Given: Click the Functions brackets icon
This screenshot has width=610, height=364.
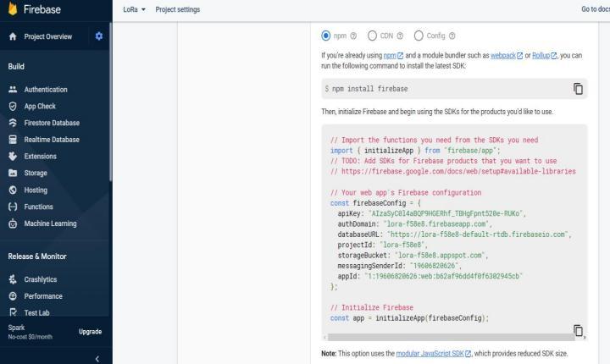Looking at the screenshot, I should click(x=13, y=207).
